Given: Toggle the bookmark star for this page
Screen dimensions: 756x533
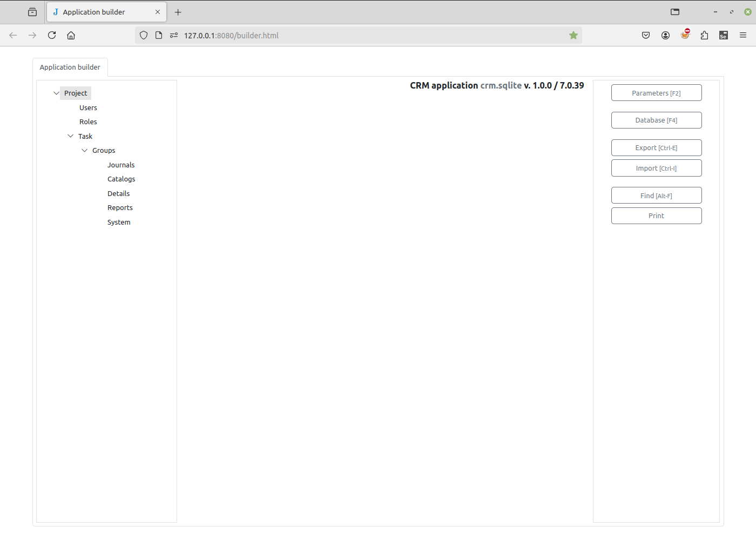Looking at the screenshot, I should 573,35.
